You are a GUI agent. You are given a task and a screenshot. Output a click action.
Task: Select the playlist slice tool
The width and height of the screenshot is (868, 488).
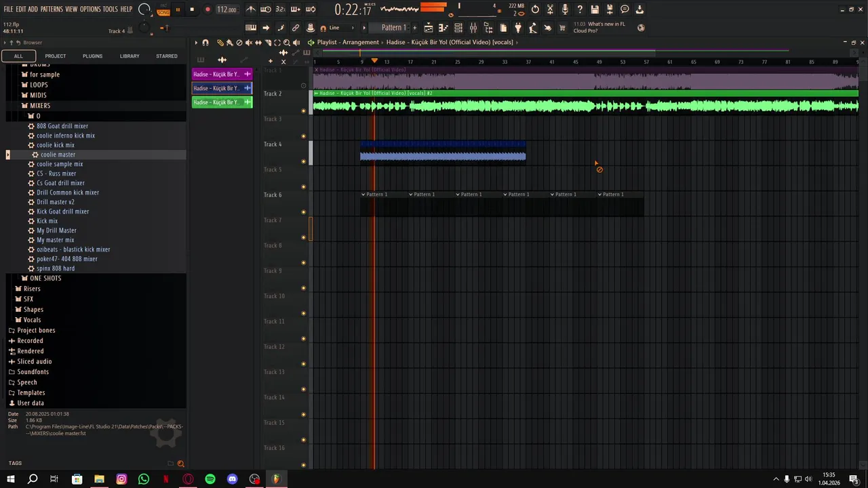pyautogui.click(x=267, y=43)
